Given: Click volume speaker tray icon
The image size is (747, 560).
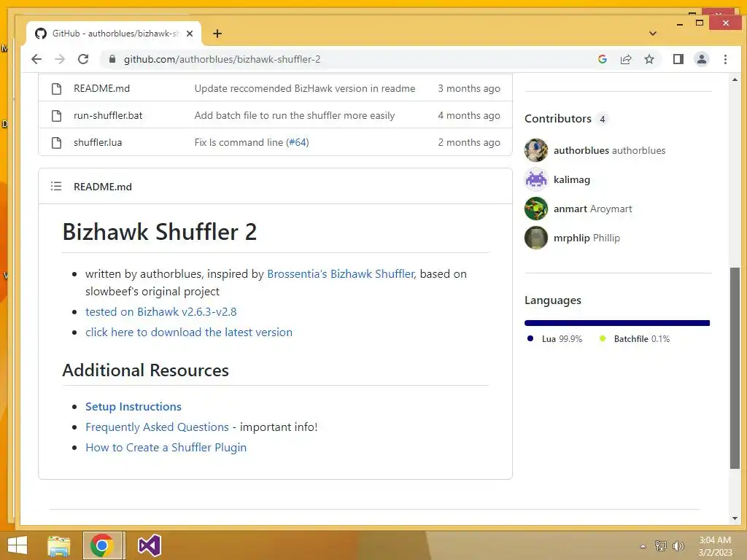Looking at the screenshot, I should click(678, 546).
